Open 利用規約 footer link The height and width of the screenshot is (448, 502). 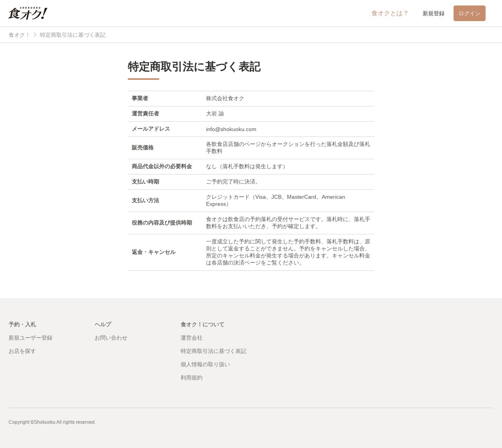coord(192,378)
